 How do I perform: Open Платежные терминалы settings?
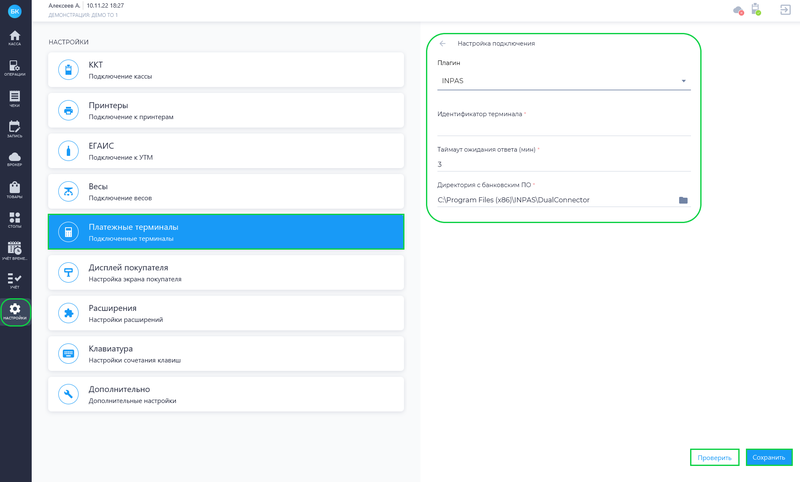pyautogui.click(x=226, y=232)
